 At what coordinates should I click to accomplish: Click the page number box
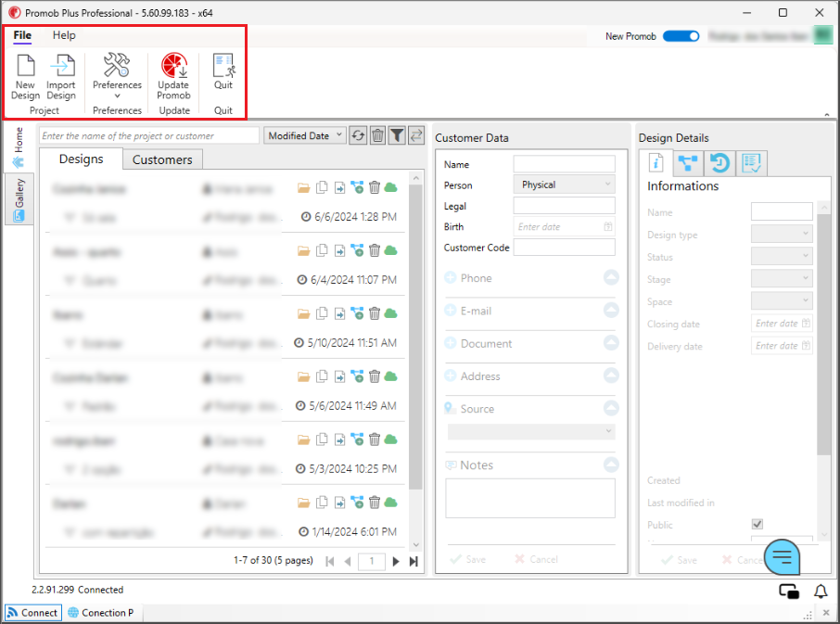[371, 561]
